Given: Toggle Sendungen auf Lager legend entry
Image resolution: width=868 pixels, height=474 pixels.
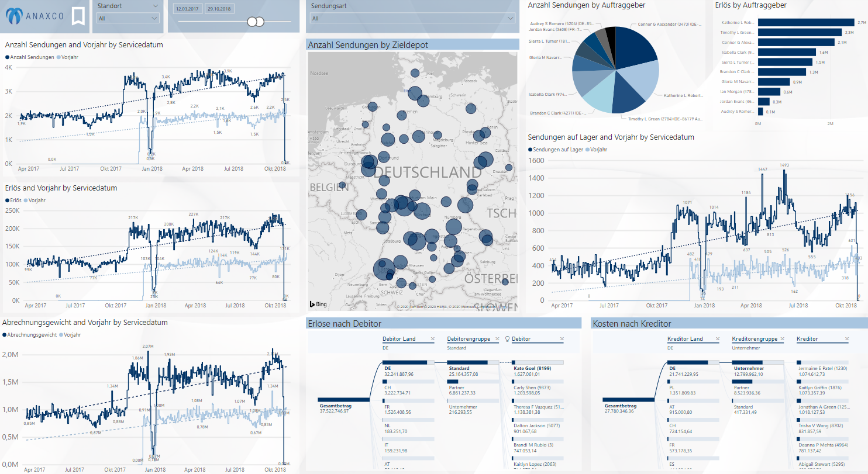Looking at the screenshot, I should (x=556, y=150).
